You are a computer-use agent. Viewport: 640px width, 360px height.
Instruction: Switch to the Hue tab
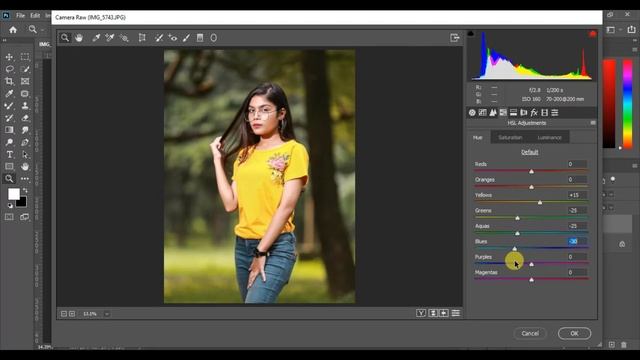point(478,138)
